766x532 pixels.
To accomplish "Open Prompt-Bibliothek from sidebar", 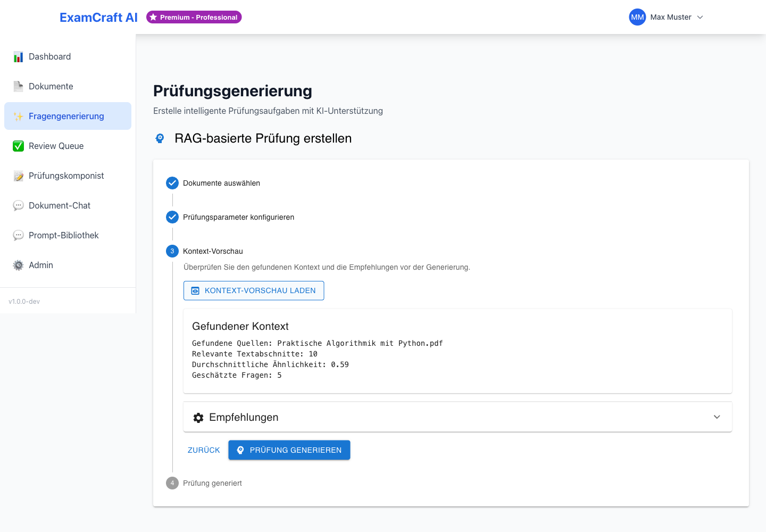I will click(68, 235).
